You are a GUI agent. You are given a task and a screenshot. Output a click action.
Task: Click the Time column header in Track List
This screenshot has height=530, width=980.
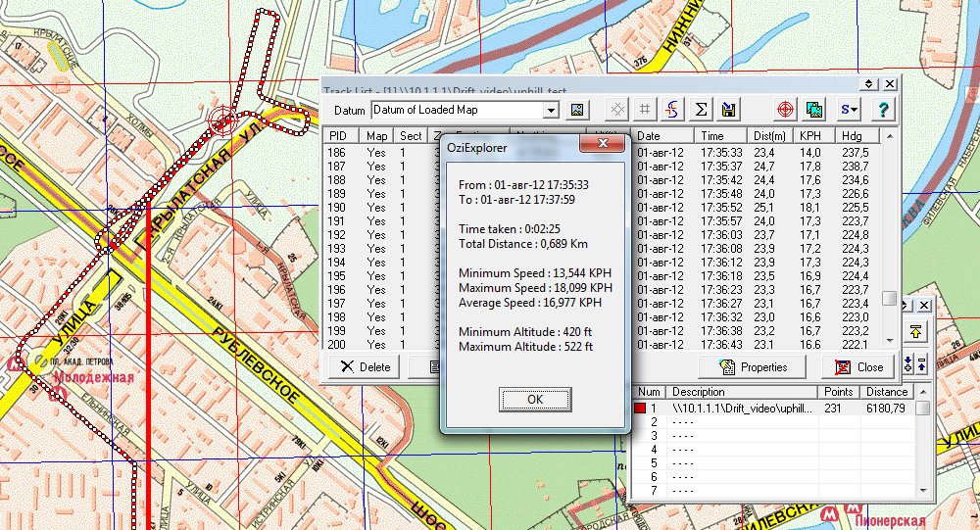coord(720,135)
